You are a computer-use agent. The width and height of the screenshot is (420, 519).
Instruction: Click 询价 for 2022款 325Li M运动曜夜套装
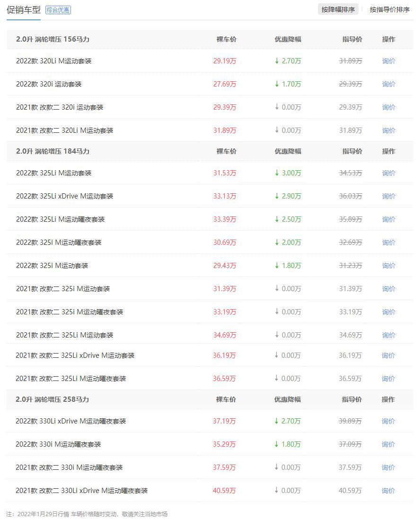tap(388, 219)
